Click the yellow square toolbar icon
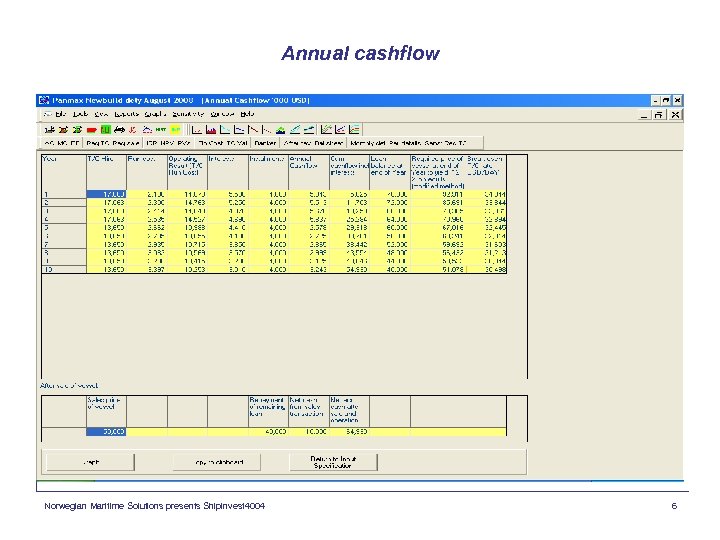Screen dimensions: 720x540 coord(175,130)
